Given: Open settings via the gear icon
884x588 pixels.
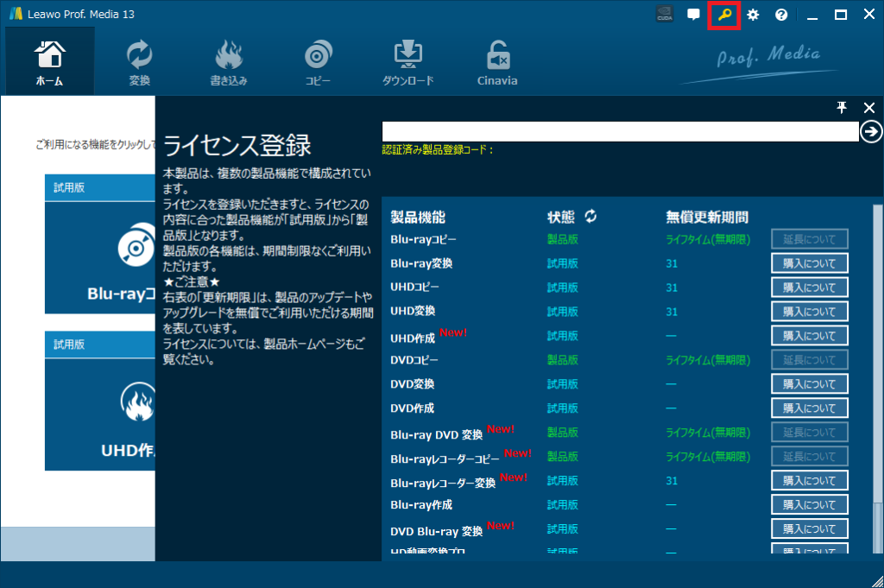Looking at the screenshot, I should (x=753, y=15).
